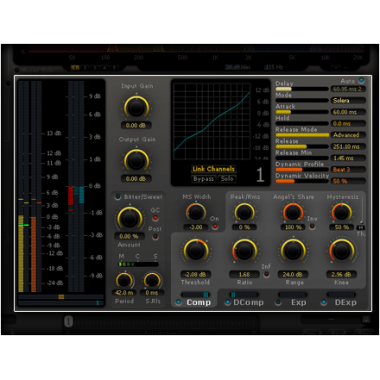Click the Dynamic Velocity 50 % value field

click(348, 181)
